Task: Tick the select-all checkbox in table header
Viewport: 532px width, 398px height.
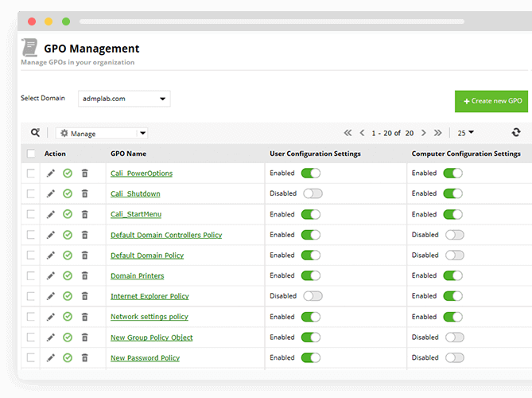Action: (x=31, y=154)
